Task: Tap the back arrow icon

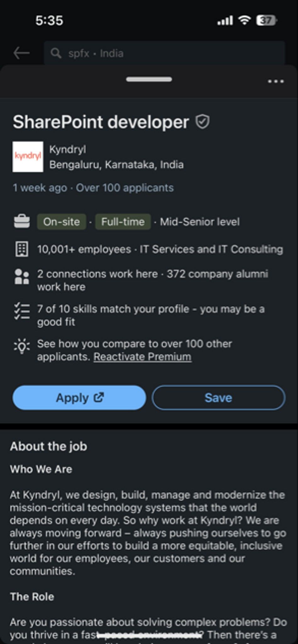Action: [x=21, y=53]
